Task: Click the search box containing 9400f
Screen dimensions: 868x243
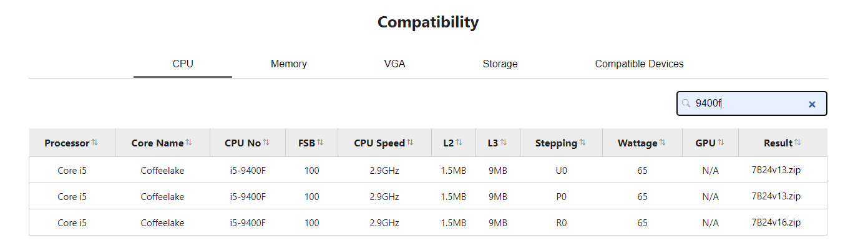Action: (752, 103)
